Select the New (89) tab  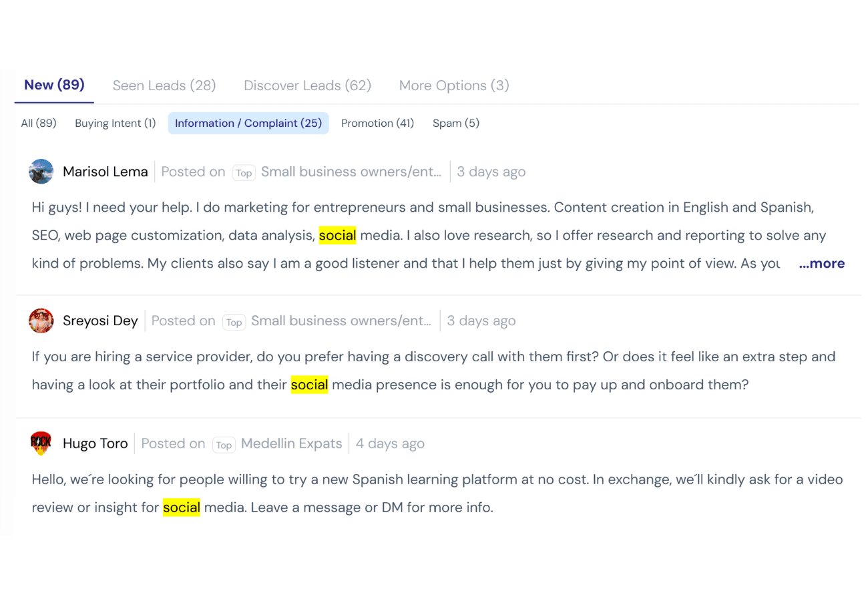pyautogui.click(x=54, y=85)
